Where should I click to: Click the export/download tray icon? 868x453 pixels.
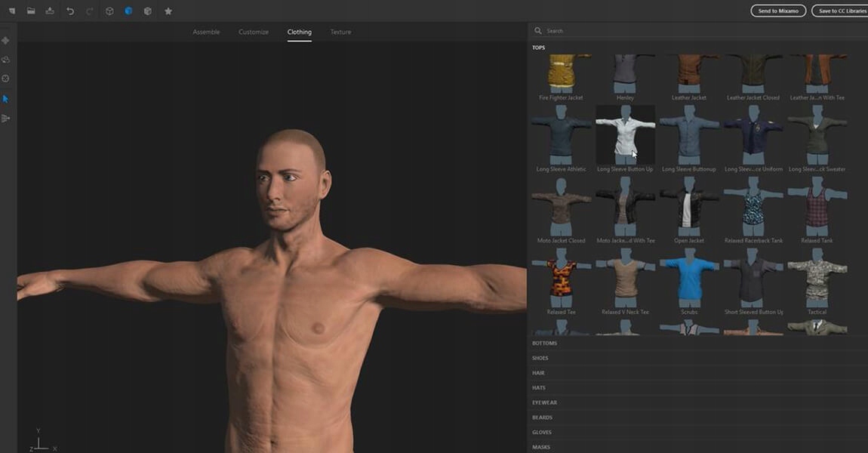point(50,11)
